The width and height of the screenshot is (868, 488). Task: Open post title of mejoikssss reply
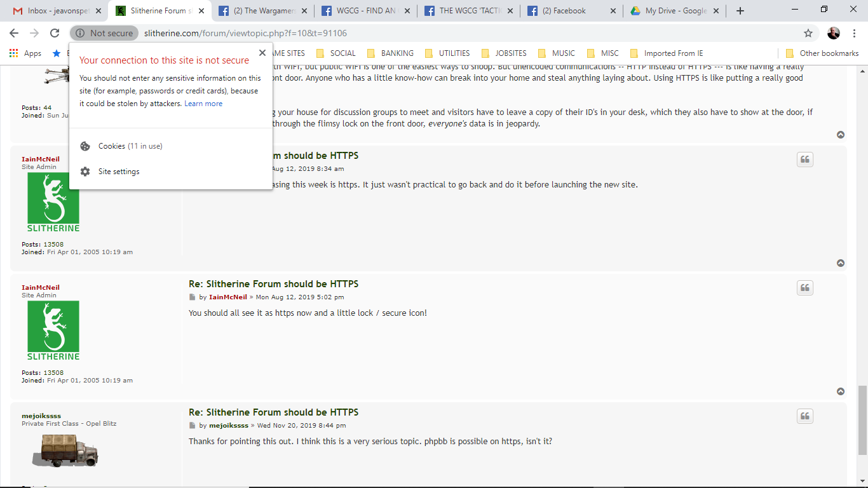[x=274, y=412]
